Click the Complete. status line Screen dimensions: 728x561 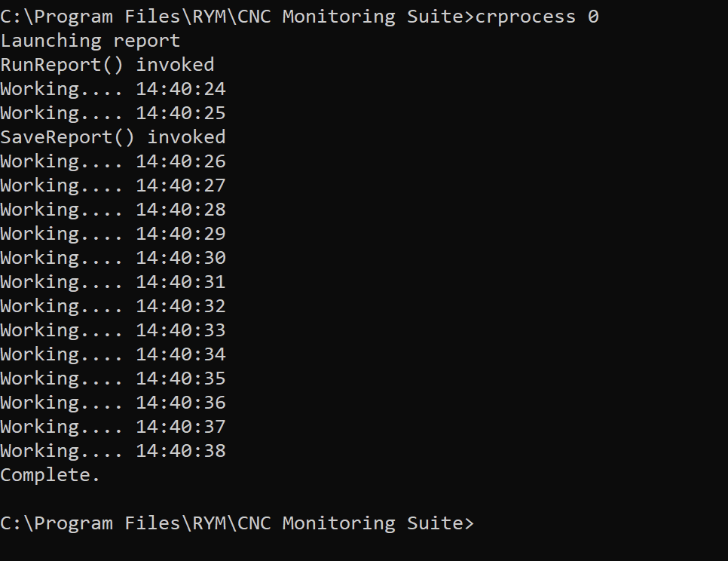50,475
